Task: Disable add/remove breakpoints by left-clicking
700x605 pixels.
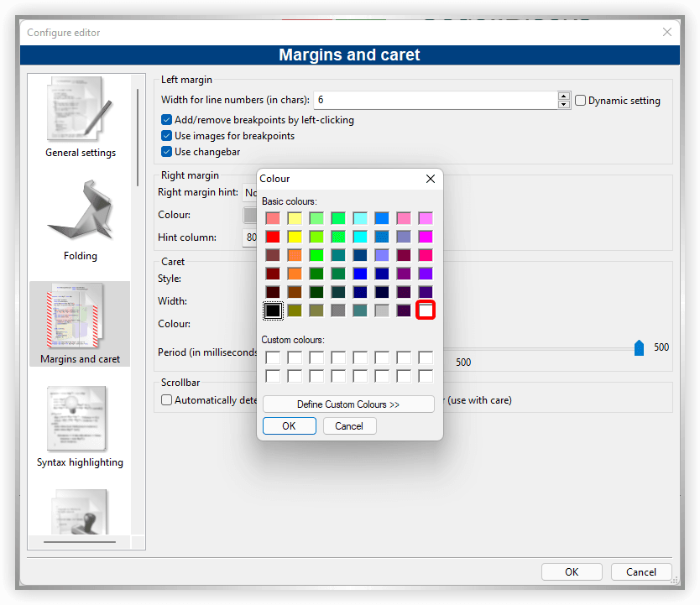Action: [166, 119]
